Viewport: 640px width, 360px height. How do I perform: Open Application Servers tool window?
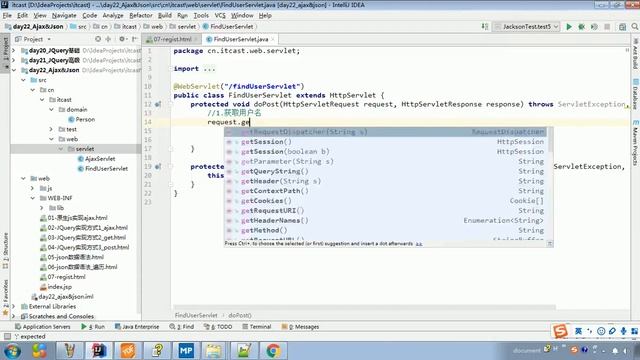[42, 327]
